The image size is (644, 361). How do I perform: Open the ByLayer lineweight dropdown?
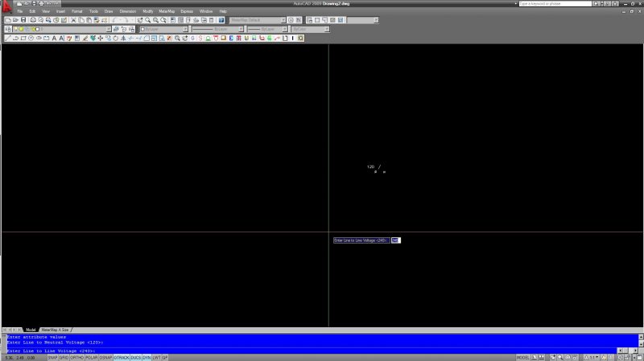285,29
